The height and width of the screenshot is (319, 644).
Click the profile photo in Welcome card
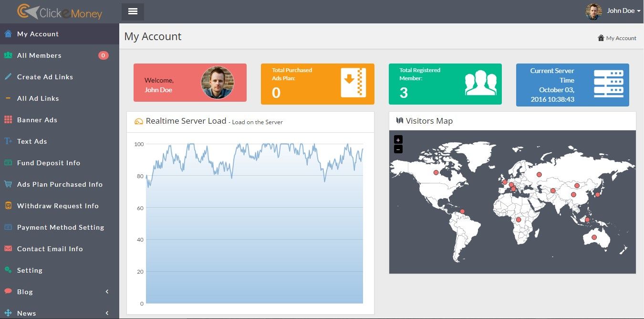click(218, 83)
